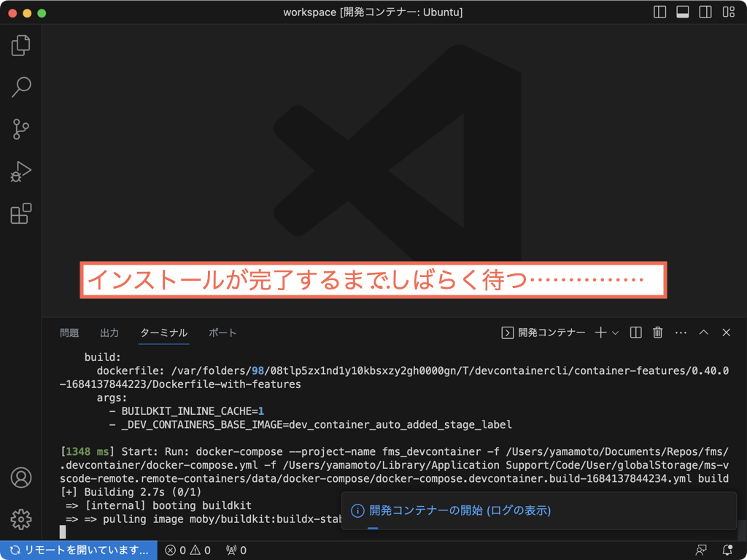This screenshot has width=747, height=560.
Task: Click the '1348 ms' timestamp in terminal
Action: pyautogui.click(x=88, y=451)
